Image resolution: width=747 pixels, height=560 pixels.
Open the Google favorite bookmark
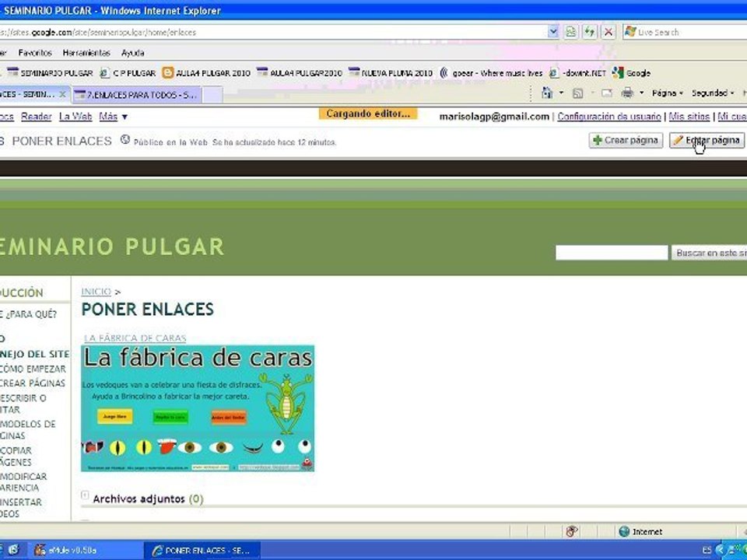click(631, 73)
